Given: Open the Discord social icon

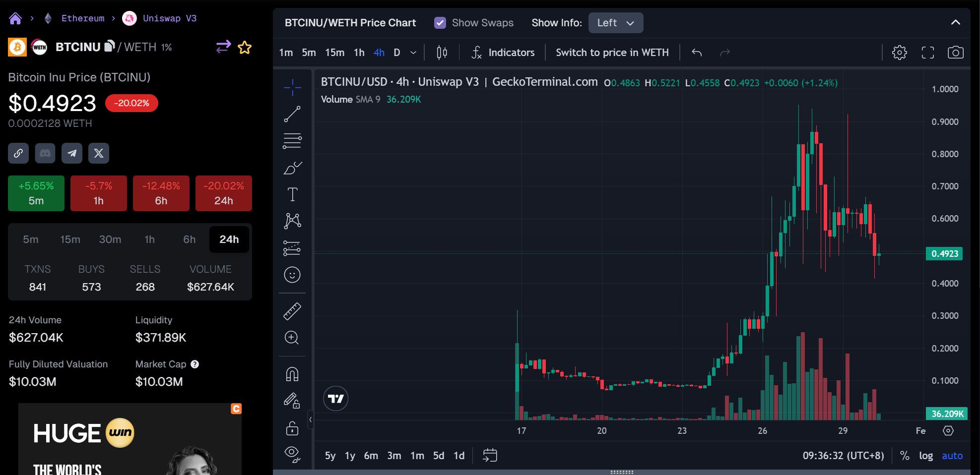Looking at the screenshot, I should (x=45, y=153).
